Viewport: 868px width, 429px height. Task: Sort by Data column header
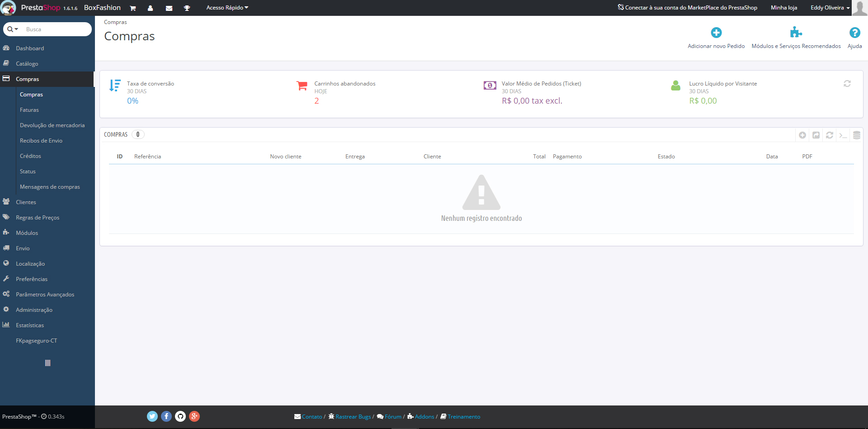click(772, 157)
